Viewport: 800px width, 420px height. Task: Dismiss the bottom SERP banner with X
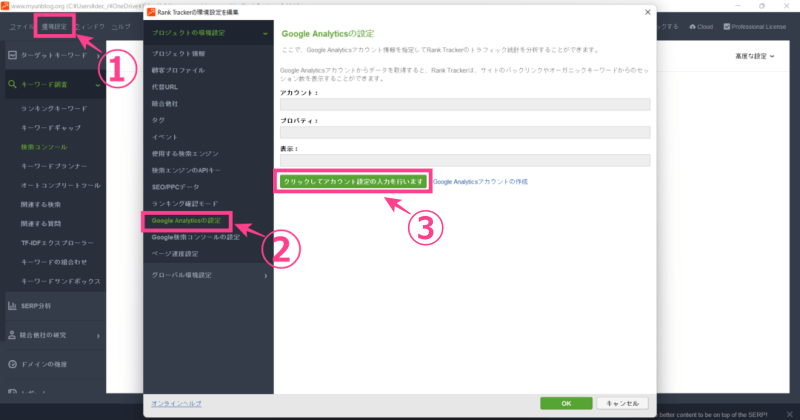click(789, 414)
